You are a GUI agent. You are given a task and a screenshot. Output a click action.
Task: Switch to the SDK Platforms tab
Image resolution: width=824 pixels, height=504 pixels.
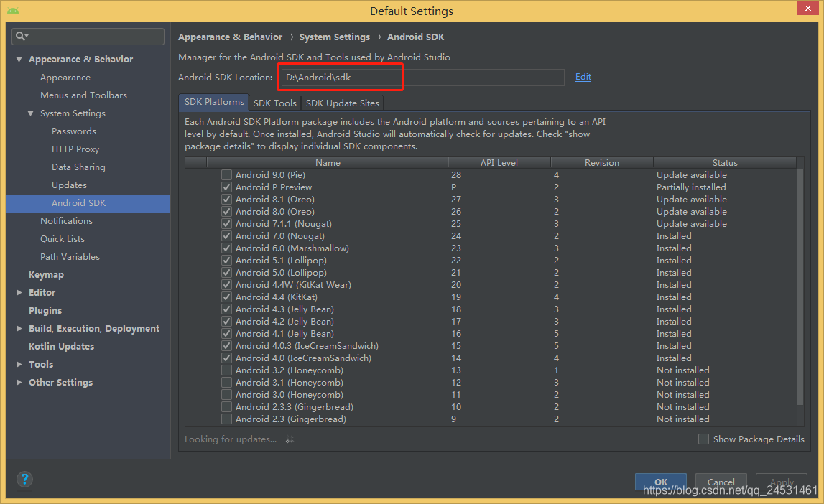pos(214,102)
